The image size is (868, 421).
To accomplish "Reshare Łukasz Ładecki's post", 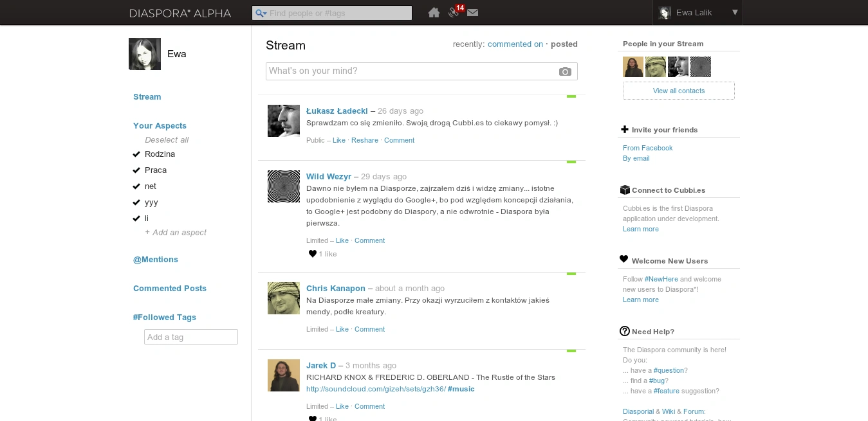I will (365, 140).
